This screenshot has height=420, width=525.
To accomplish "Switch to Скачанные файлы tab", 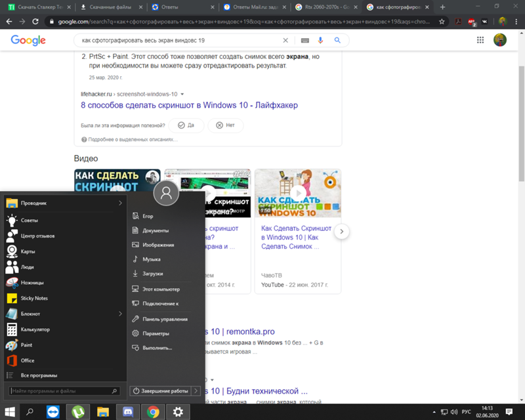I will pos(110,7).
